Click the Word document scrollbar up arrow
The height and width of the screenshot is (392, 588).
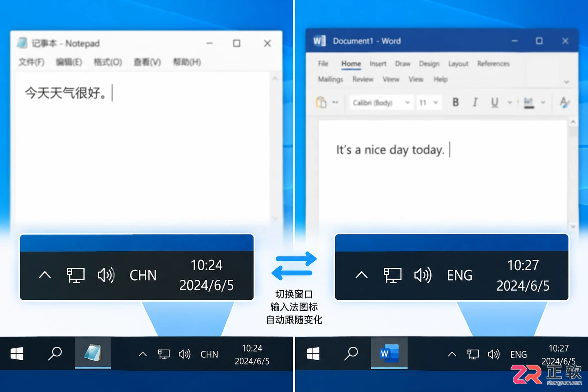(x=573, y=122)
